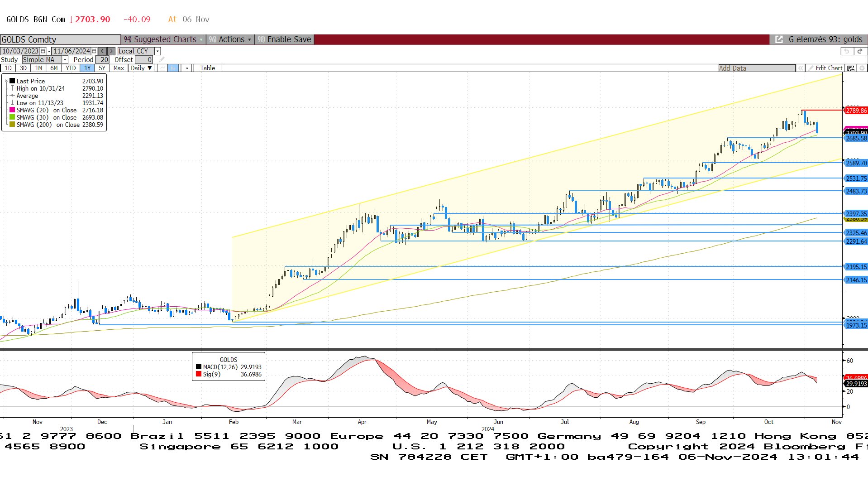Open the Daily periodicity dropdown
Image resolution: width=868 pixels, height=482 pixels.
pyautogui.click(x=142, y=68)
